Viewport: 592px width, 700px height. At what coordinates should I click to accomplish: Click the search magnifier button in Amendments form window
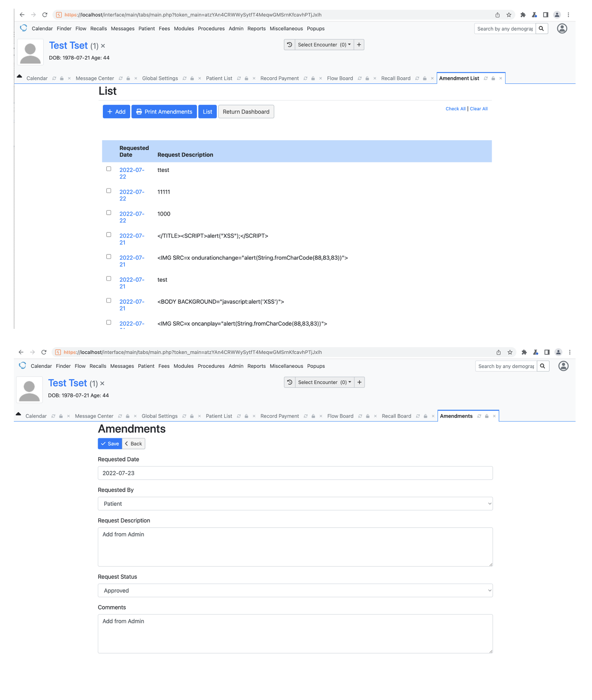[x=543, y=366]
